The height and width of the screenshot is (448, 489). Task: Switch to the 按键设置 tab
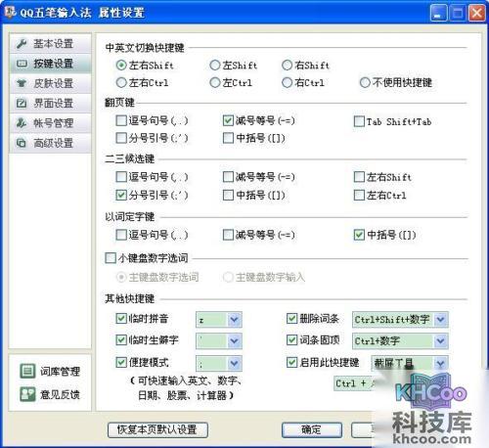point(50,64)
